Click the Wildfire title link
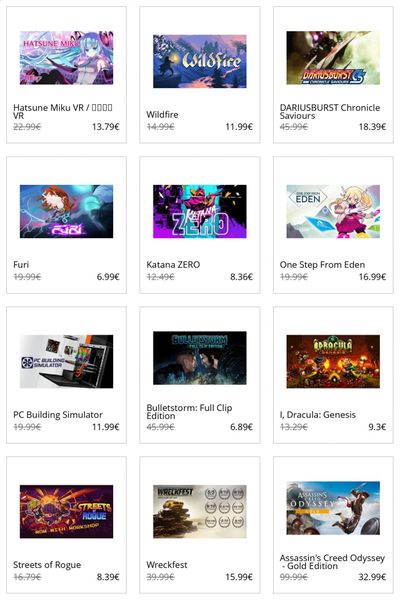 click(x=162, y=114)
